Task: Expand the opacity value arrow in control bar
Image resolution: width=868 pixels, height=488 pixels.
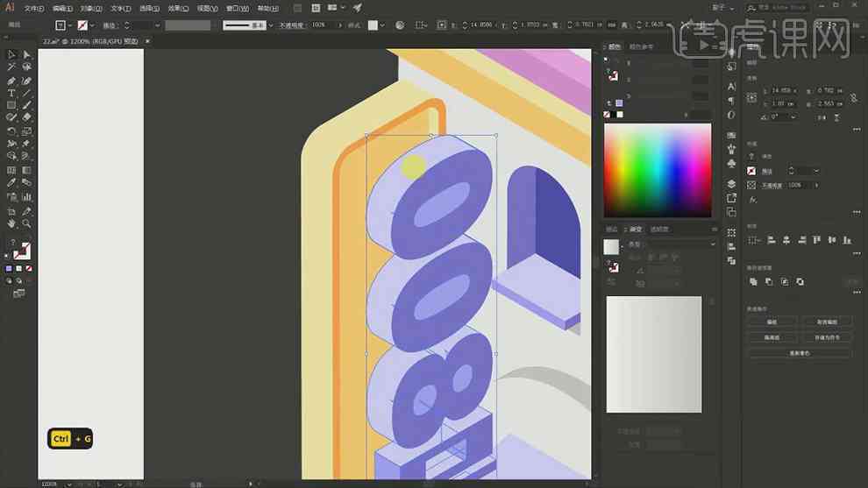Action: click(340, 25)
